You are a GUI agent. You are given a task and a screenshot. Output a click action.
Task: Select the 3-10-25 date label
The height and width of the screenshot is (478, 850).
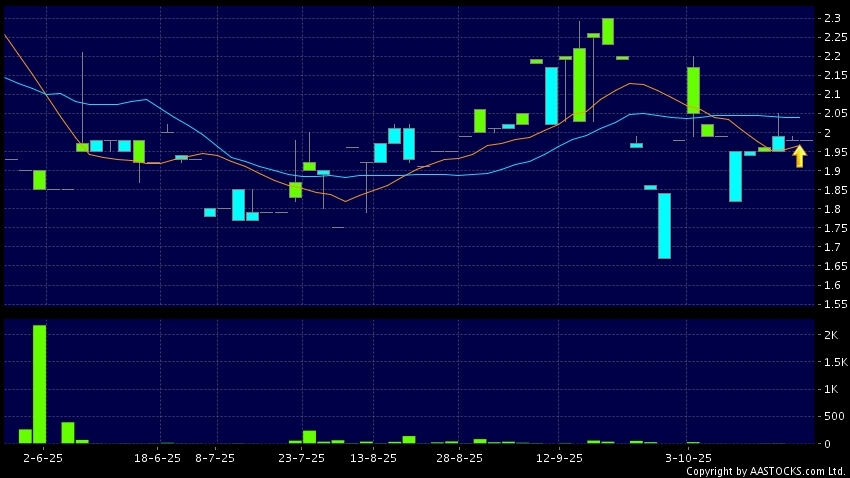pyautogui.click(x=688, y=457)
